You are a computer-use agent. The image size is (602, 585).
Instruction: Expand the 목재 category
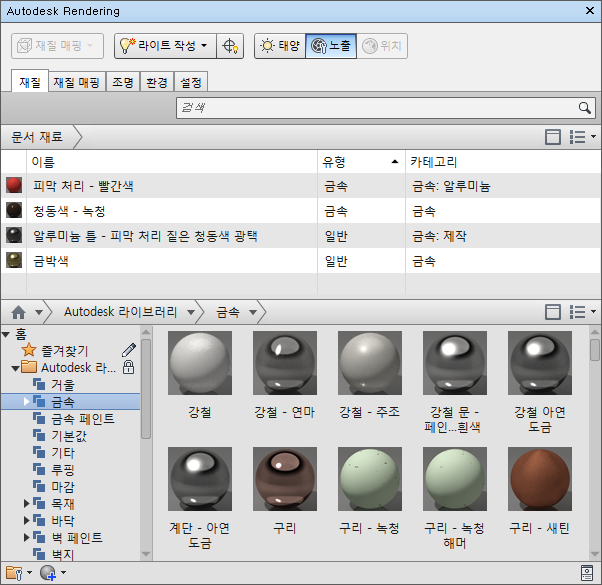pyautogui.click(x=26, y=503)
